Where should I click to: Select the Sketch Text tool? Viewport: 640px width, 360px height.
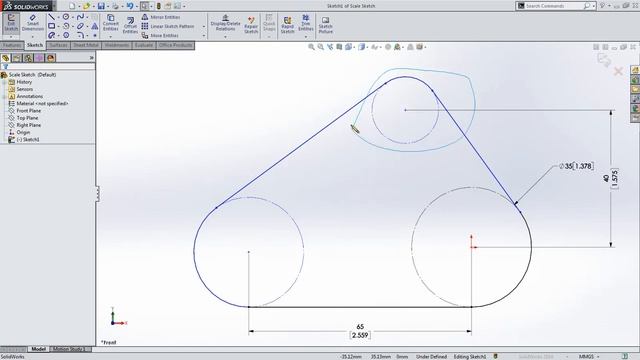pyautogui.click(x=95, y=26)
